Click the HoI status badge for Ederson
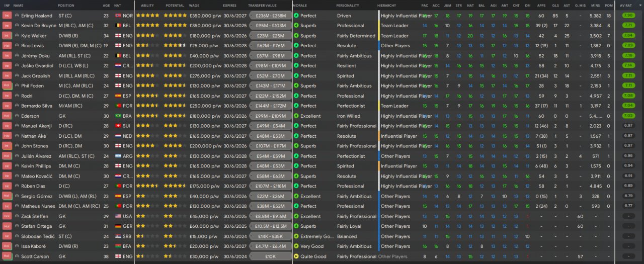This screenshot has width=644, height=264. (7, 116)
